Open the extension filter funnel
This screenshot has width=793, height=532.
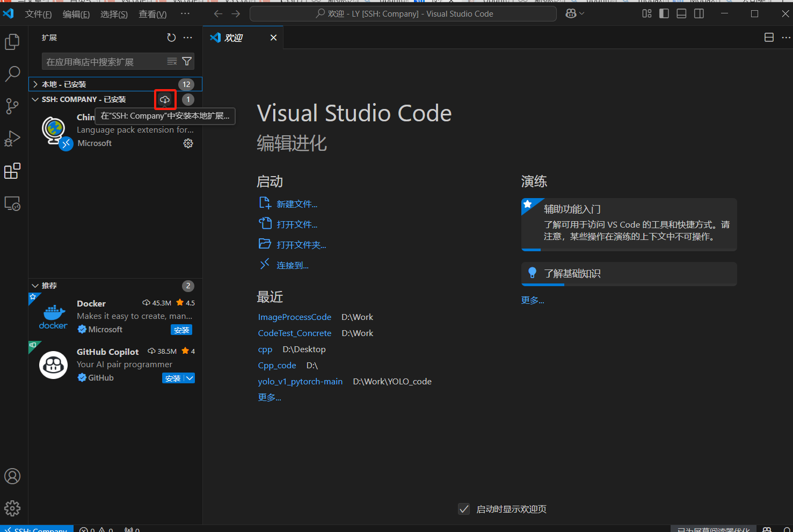[x=187, y=61]
